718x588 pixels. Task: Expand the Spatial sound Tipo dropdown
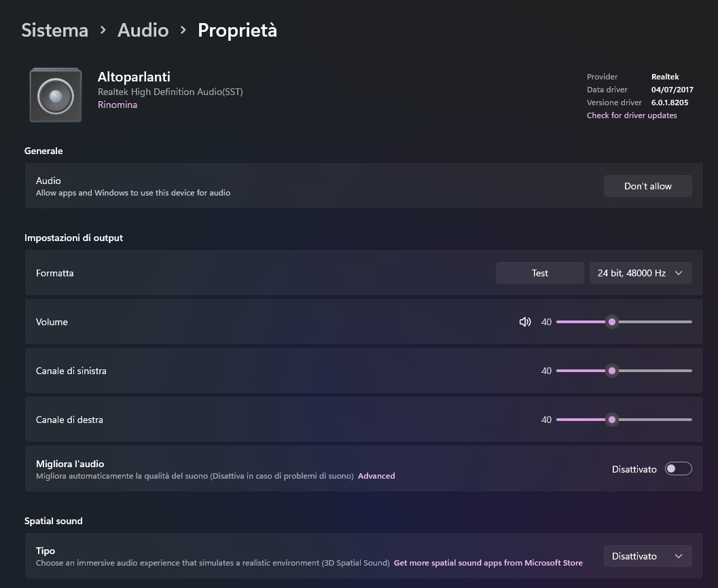point(647,556)
